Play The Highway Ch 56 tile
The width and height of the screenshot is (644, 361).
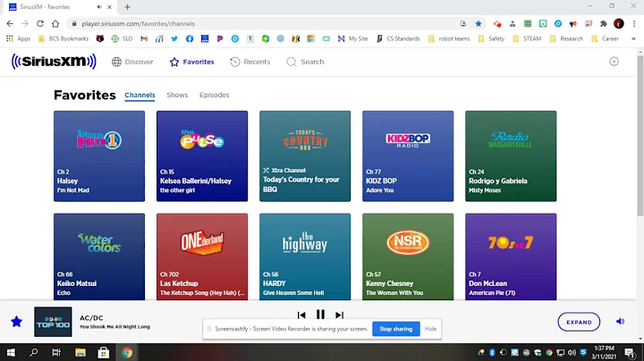pos(305,256)
